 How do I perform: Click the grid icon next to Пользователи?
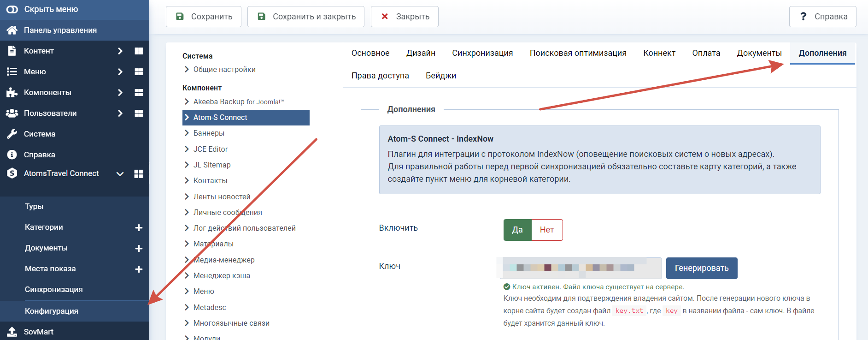139,113
